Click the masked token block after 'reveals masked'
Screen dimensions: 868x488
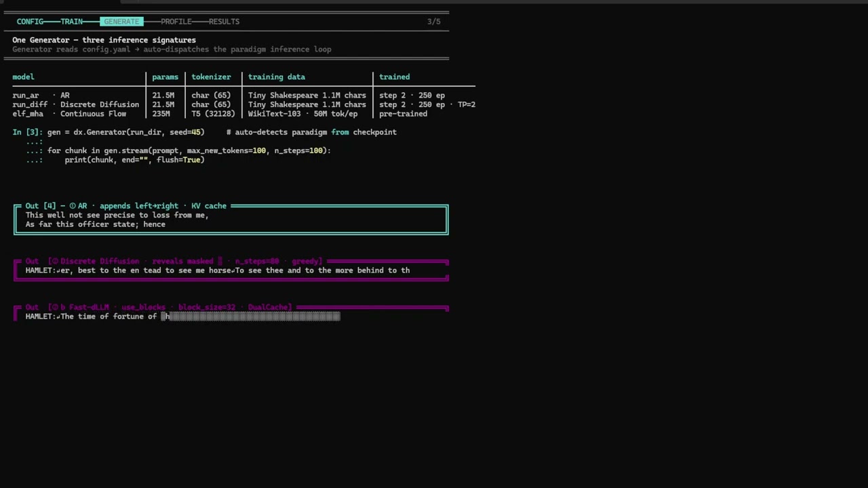tap(219, 262)
